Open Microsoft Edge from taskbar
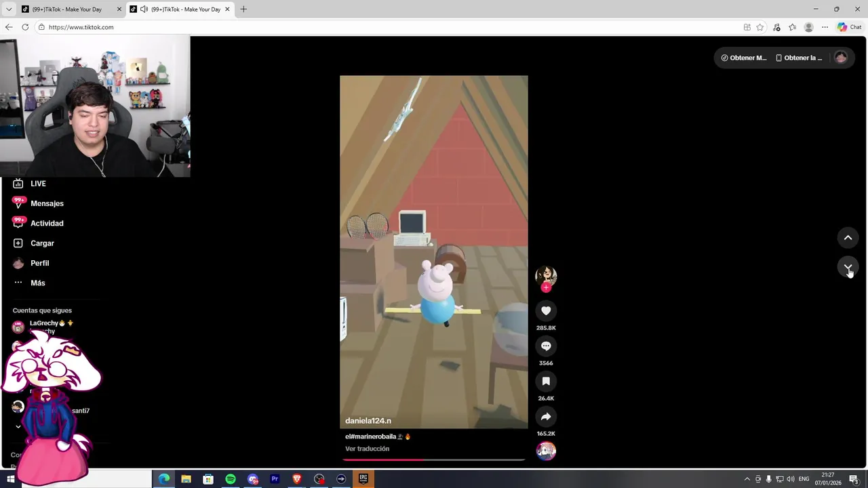The height and width of the screenshot is (488, 868). [164, 479]
